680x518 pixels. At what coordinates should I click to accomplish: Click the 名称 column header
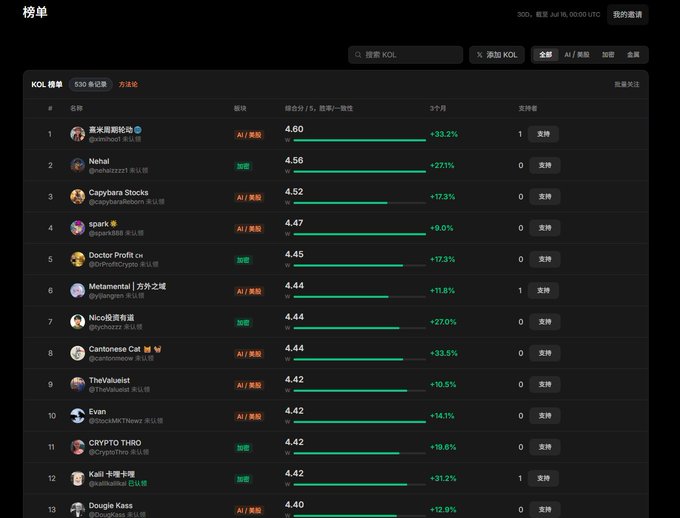click(76, 108)
